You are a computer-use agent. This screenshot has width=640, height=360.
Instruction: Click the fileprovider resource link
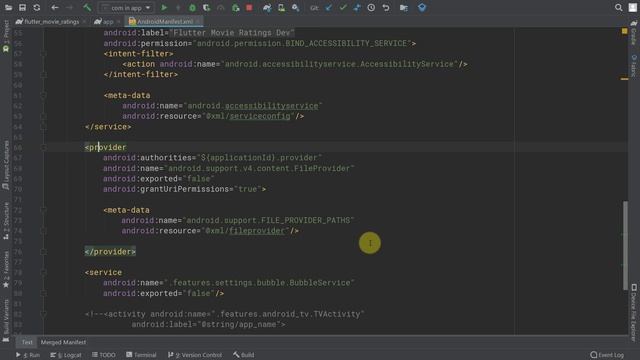coord(257,231)
